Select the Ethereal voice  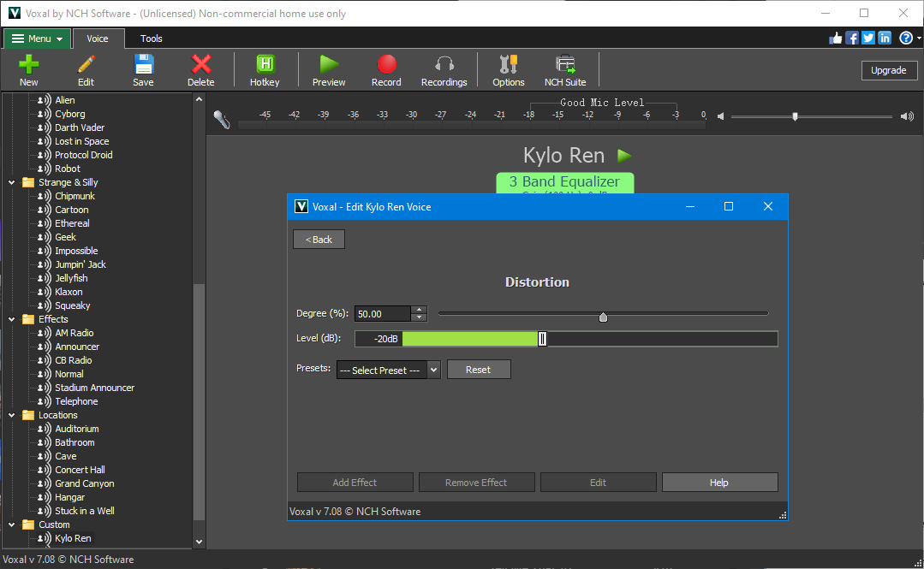(x=72, y=224)
